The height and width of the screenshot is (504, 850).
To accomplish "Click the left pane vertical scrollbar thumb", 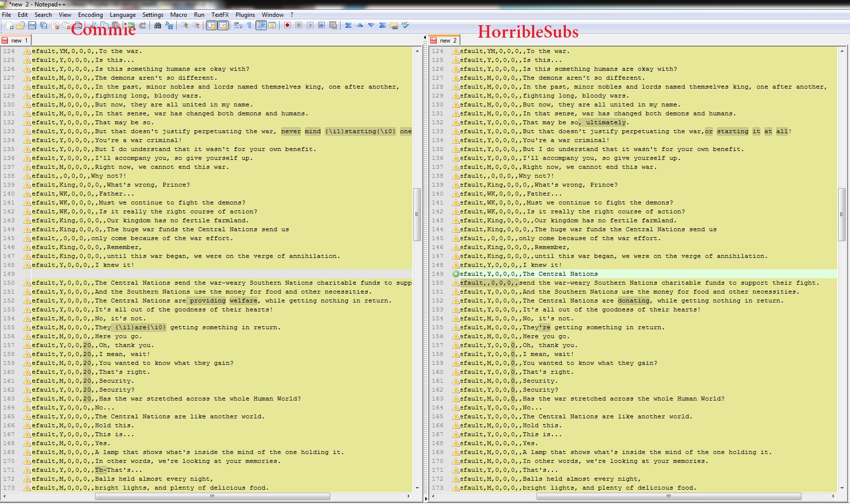I will 417,214.
